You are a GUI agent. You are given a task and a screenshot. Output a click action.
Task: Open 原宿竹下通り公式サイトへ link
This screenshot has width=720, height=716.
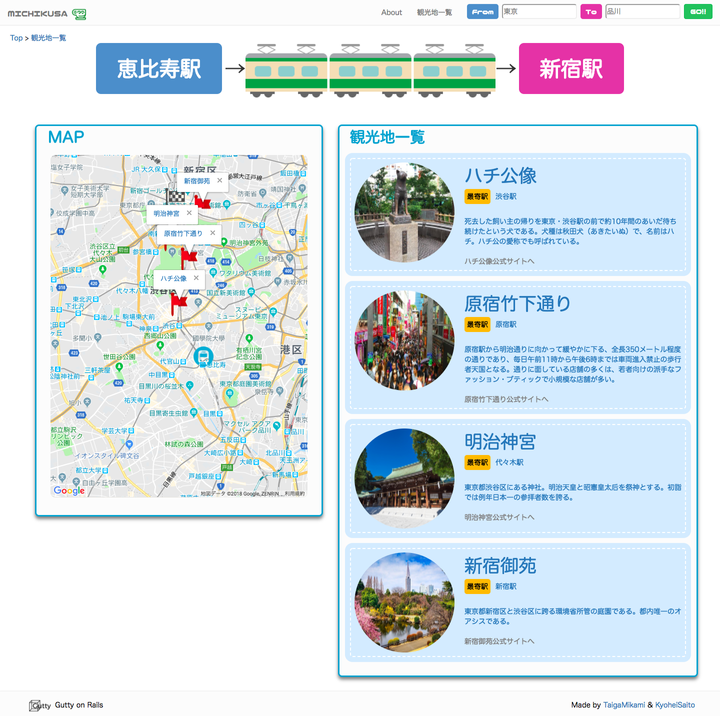(x=506, y=399)
